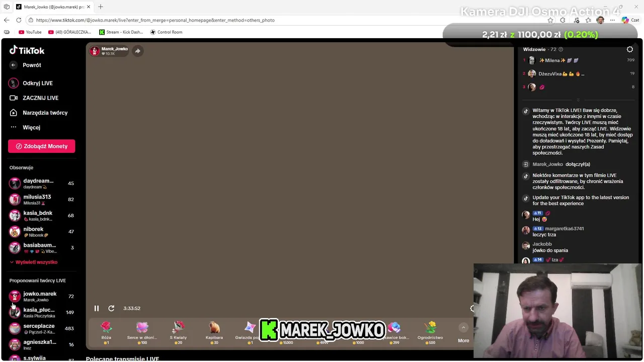Screen dimensions: 644x362
Task: Refresh the browser page
Action: click(19, 20)
